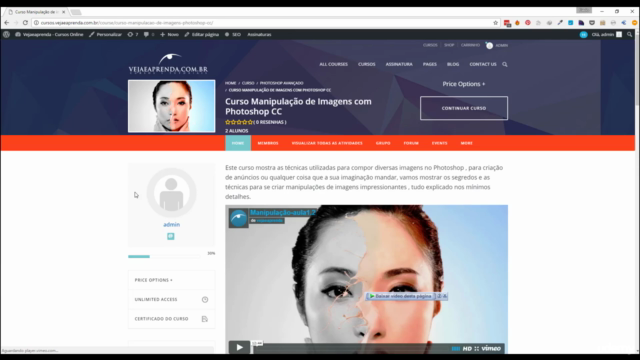Click the certificate icon beside Certificado do Curso

coord(205,319)
